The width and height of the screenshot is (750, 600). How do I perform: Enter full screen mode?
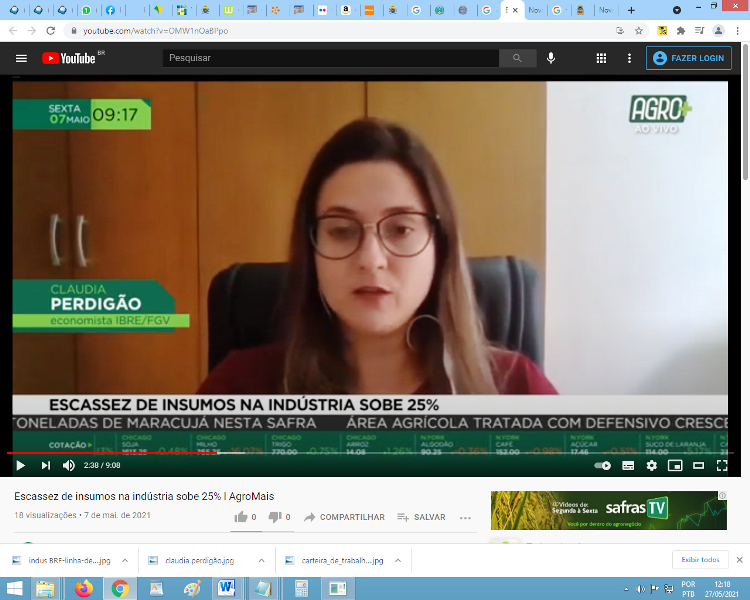point(722,465)
